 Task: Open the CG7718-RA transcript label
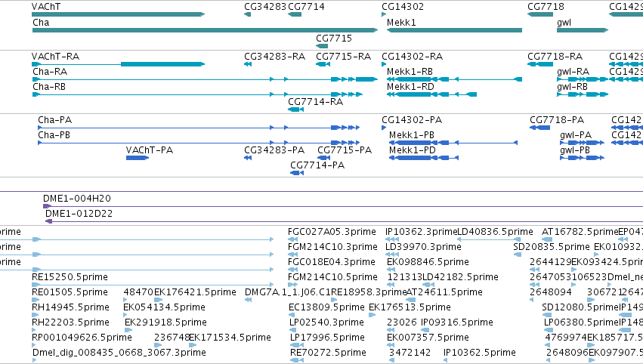(555, 56)
